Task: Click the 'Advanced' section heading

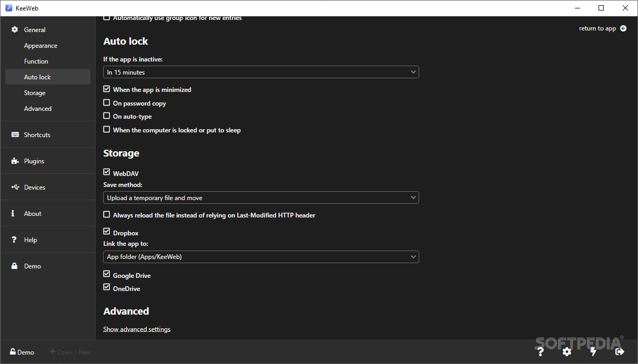Action: point(126,311)
